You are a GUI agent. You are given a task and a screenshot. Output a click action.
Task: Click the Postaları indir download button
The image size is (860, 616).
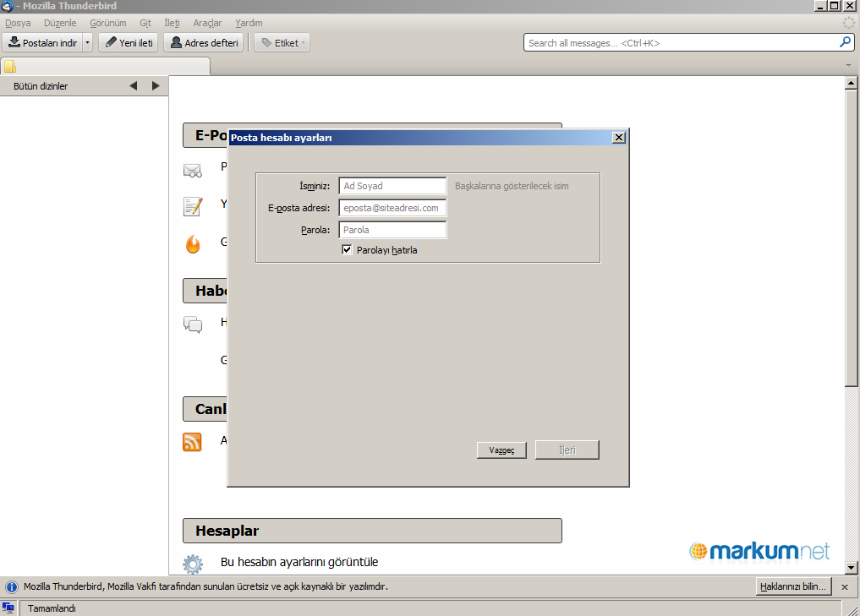(43, 43)
